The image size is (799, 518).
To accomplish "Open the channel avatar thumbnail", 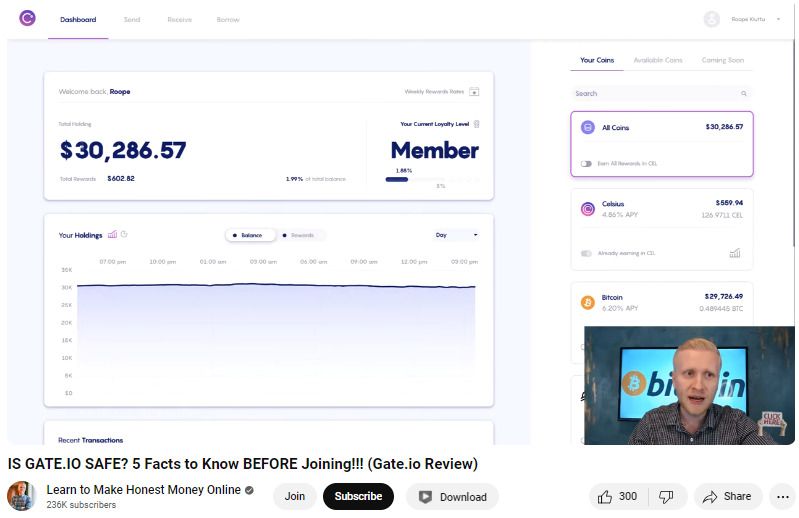I will tap(21, 496).
